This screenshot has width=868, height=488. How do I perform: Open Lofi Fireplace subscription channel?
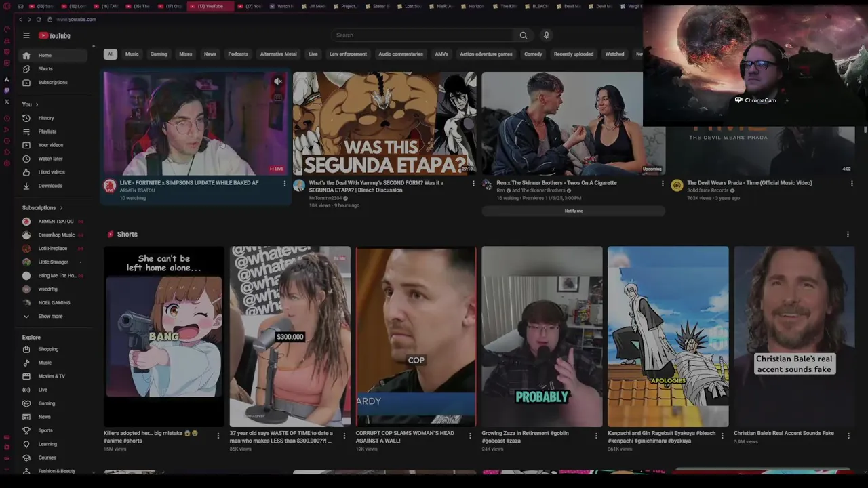(54, 249)
